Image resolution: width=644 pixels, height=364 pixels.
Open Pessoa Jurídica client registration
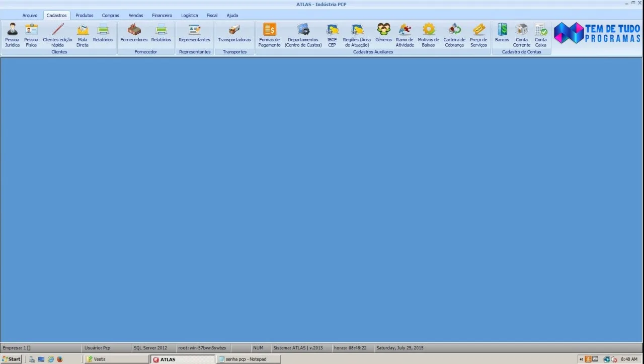(x=12, y=35)
